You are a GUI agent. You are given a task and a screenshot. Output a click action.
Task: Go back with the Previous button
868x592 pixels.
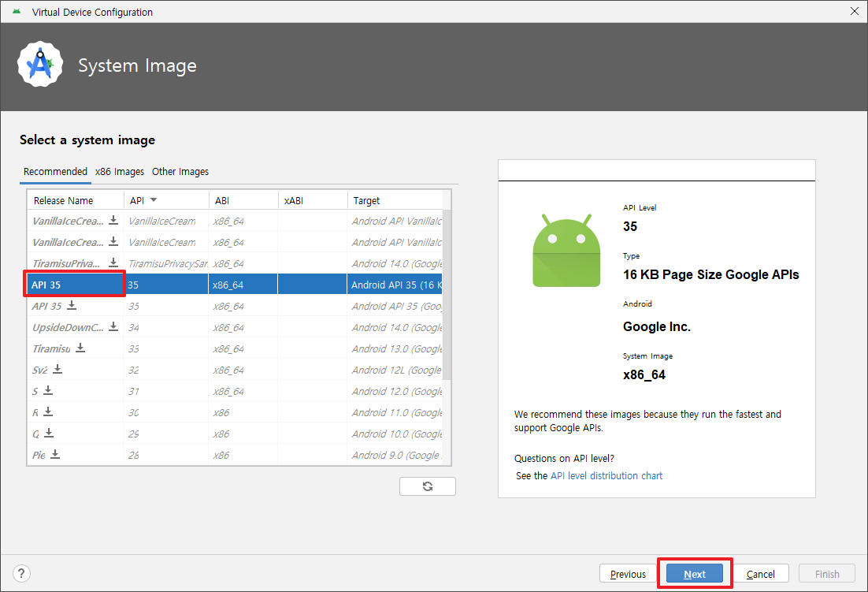628,574
